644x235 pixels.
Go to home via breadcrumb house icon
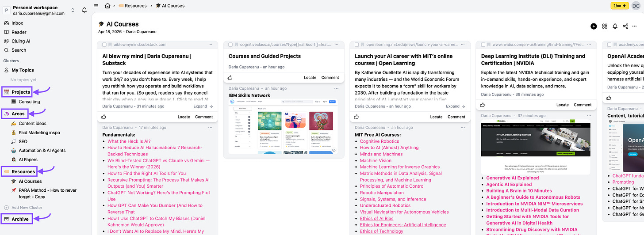tap(107, 6)
